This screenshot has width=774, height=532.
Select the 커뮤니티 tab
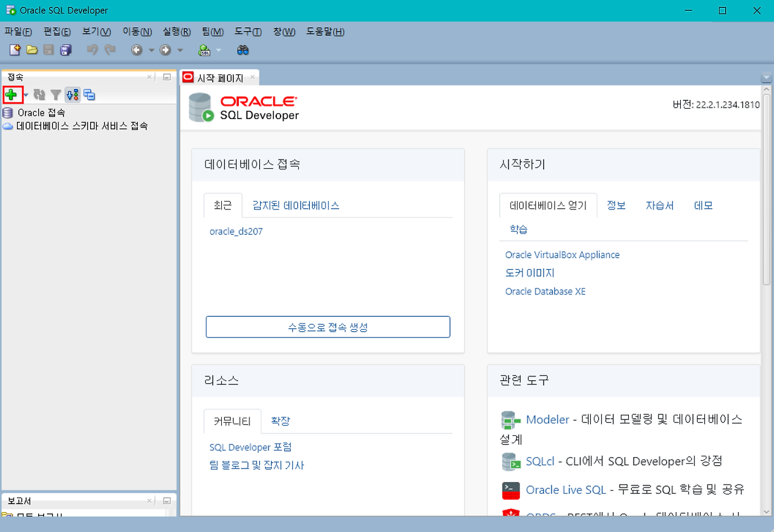pyautogui.click(x=232, y=421)
